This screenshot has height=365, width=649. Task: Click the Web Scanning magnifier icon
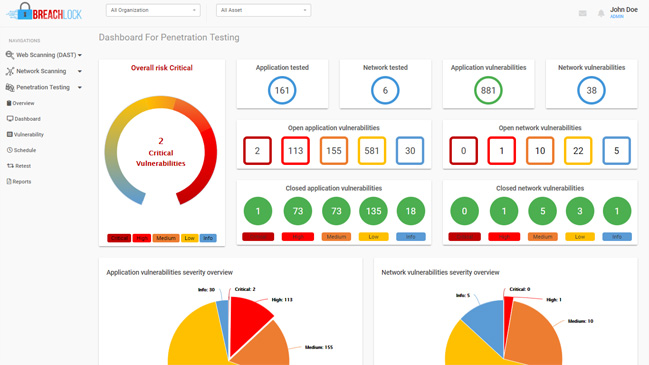click(x=10, y=55)
